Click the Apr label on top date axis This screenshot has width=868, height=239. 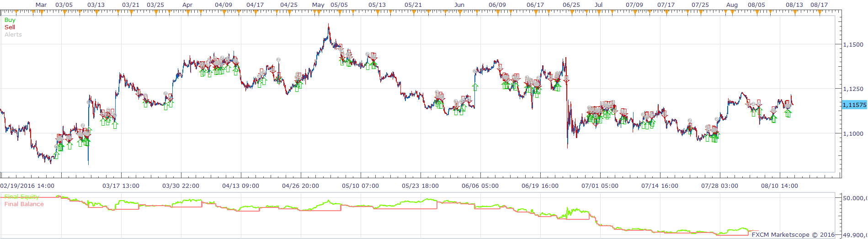click(187, 5)
